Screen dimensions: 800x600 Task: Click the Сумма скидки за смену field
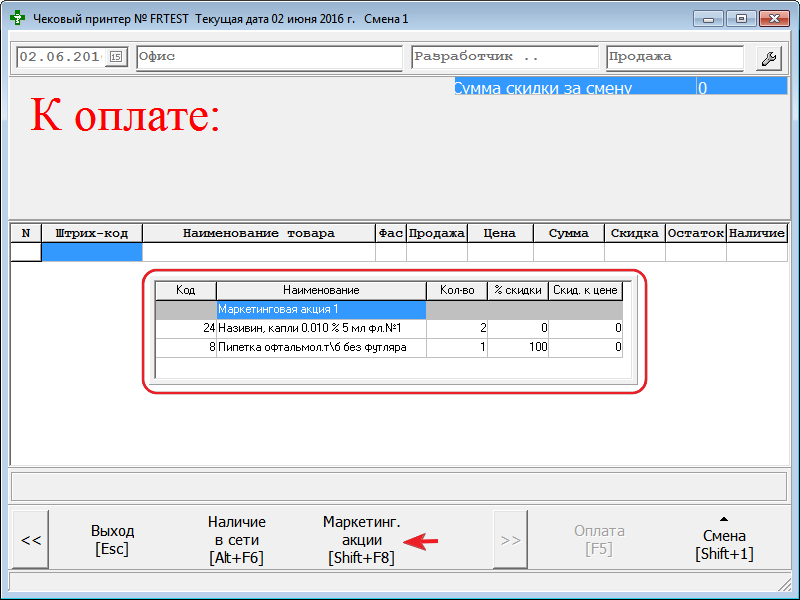click(x=574, y=88)
